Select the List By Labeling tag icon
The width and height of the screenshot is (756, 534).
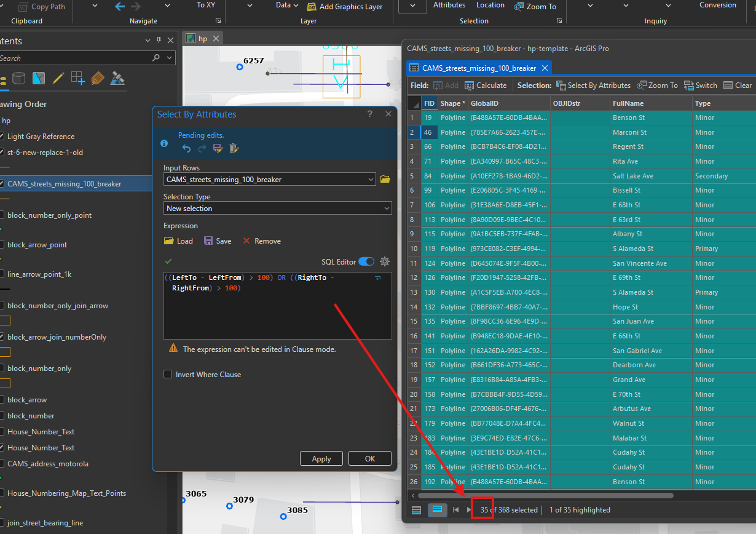coord(98,78)
